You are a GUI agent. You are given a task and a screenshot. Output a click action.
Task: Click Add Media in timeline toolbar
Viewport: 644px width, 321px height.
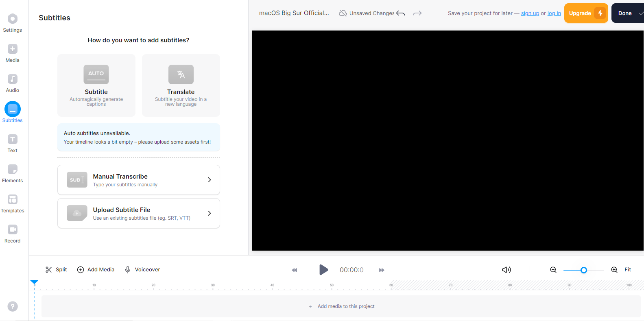(x=96, y=270)
